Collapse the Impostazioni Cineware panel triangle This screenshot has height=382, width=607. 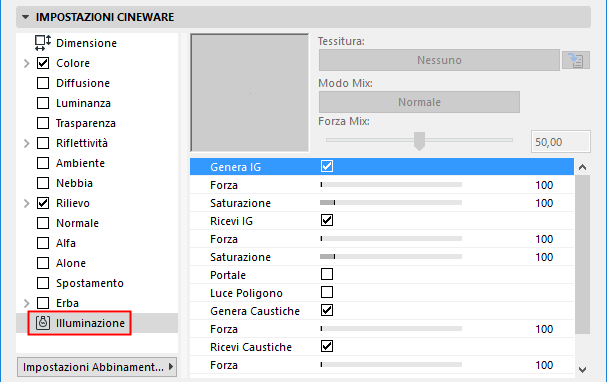point(26,17)
